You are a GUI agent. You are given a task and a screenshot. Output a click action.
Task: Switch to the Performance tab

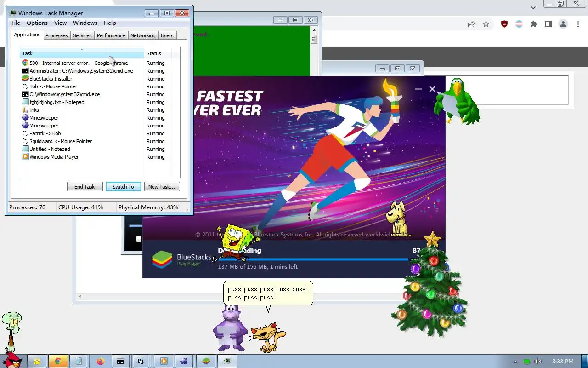[111, 35]
